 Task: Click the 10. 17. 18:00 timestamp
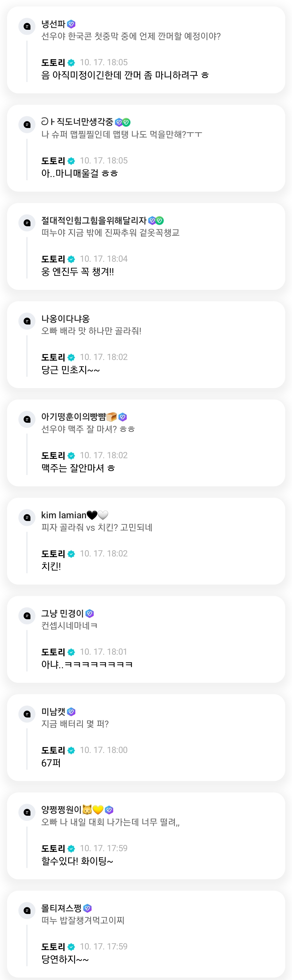click(x=103, y=750)
